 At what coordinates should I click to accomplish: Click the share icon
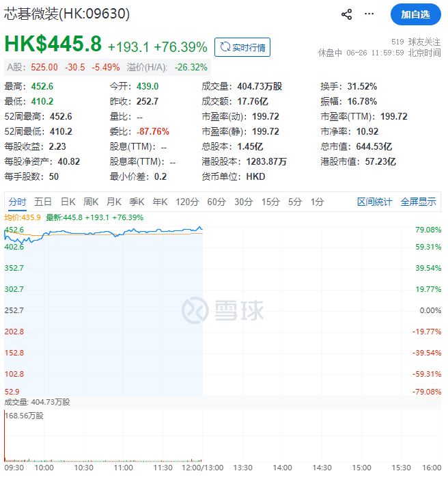click(x=346, y=14)
